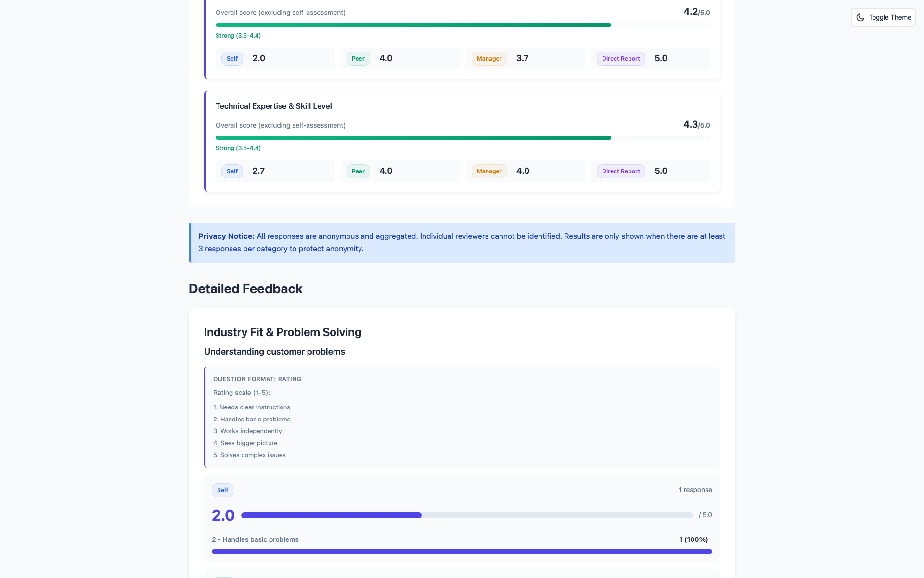
Task: Click the Self badge in Industry Fit section
Action: pyautogui.click(x=222, y=490)
